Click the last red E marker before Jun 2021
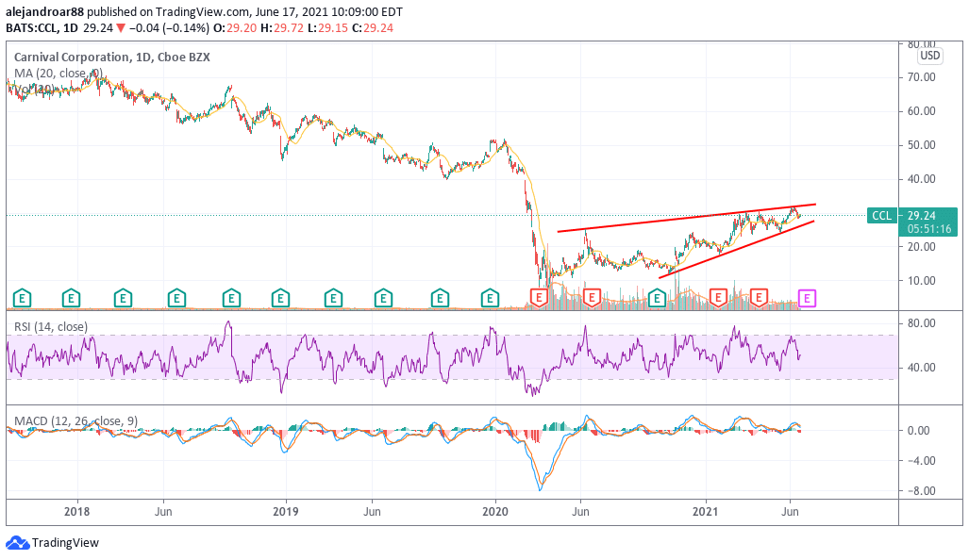This screenshot has width=969, height=560. (759, 298)
